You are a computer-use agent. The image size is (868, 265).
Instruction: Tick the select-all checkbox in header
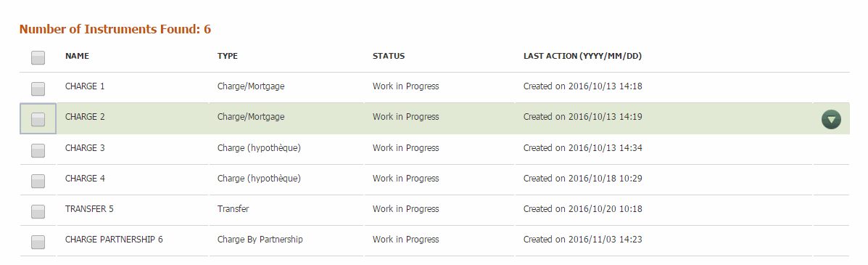[38, 57]
